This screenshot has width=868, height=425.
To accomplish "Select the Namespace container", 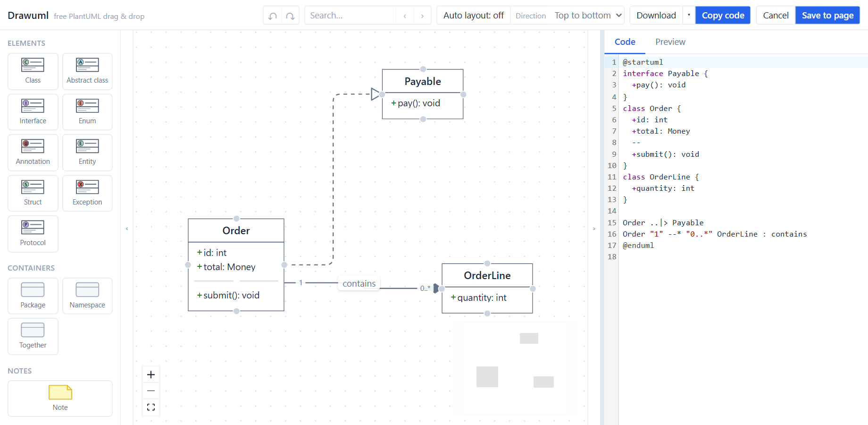I will tap(87, 296).
